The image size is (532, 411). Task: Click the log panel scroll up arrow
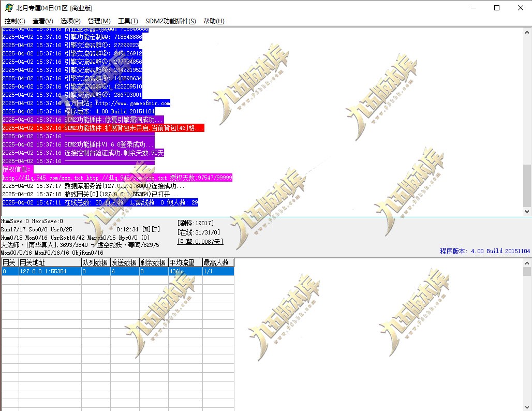(x=527, y=32)
